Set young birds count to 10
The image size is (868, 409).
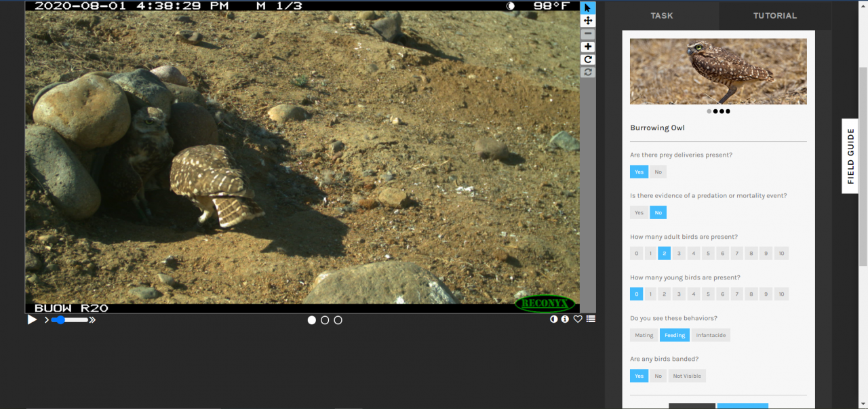(781, 294)
